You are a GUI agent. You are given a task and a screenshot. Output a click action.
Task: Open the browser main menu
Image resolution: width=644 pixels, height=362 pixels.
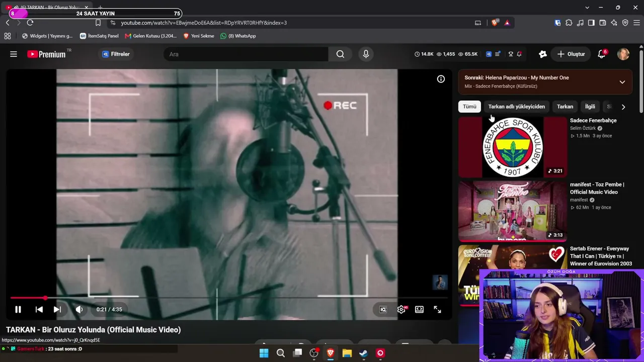coord(636,23)
